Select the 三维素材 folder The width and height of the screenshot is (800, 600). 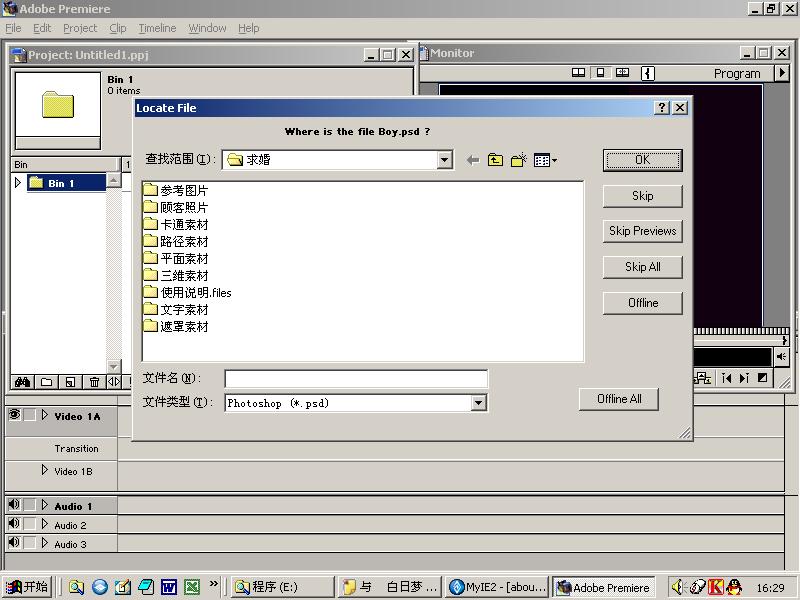(x=176, y=275)
